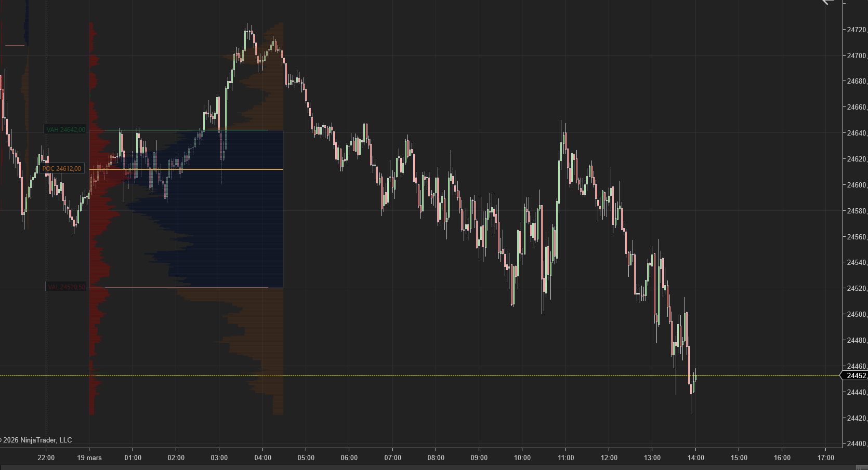Click the 22:00 time axis label
Image resolution: width=868 pixels, height=470 pixels.
pos(46,458)
